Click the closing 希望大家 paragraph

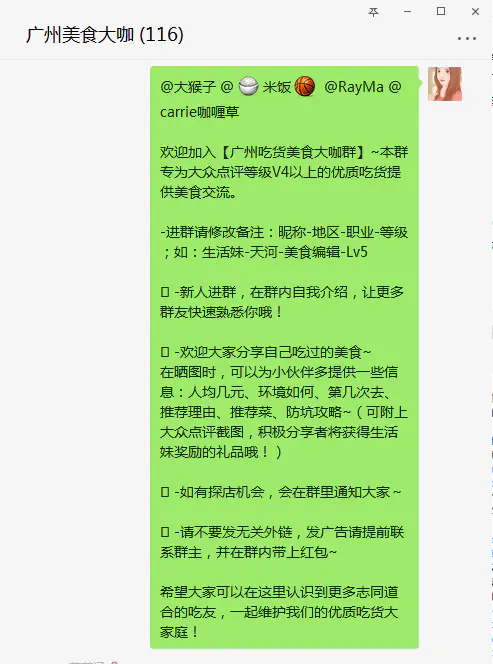pos(279,612)
